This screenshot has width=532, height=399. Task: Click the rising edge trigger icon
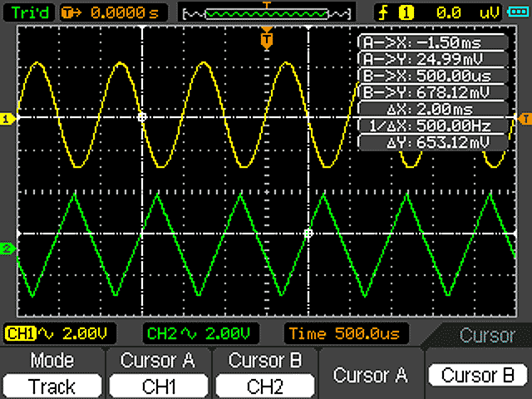(384, 12)
